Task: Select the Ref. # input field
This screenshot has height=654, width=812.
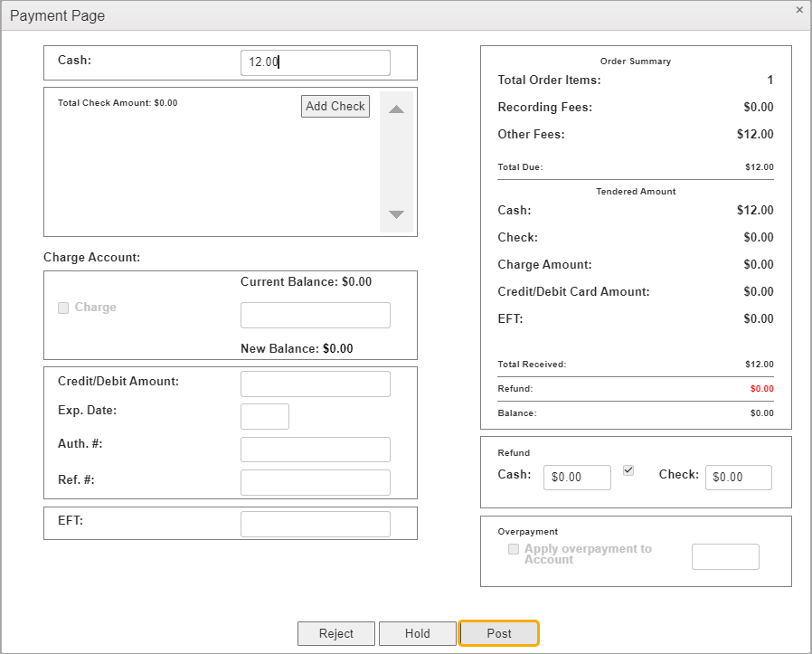Action: pyautogui.click(x=315, y=482)
